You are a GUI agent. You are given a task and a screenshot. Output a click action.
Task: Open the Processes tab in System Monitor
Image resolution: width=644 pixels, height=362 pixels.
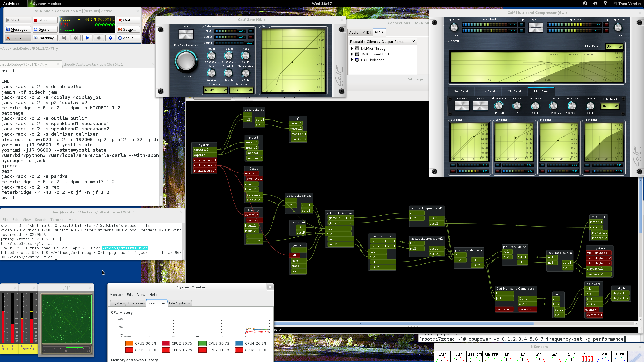pos(136,303)
